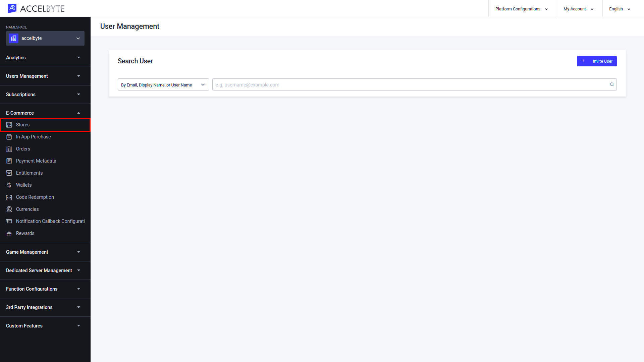Click the Orders icon in sidebar

[x=9, y=149]
